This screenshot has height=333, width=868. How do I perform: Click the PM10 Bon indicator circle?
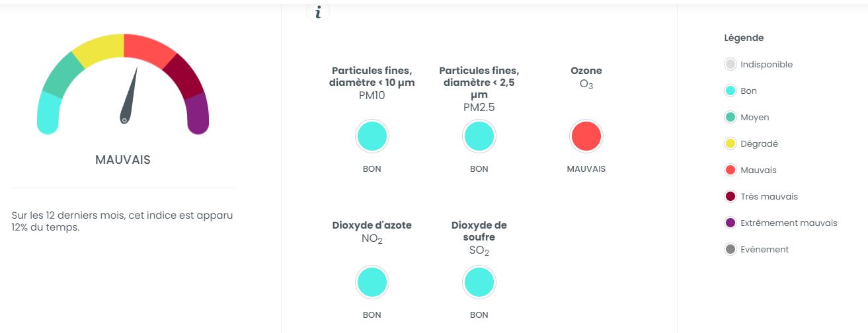click(372, 137)
